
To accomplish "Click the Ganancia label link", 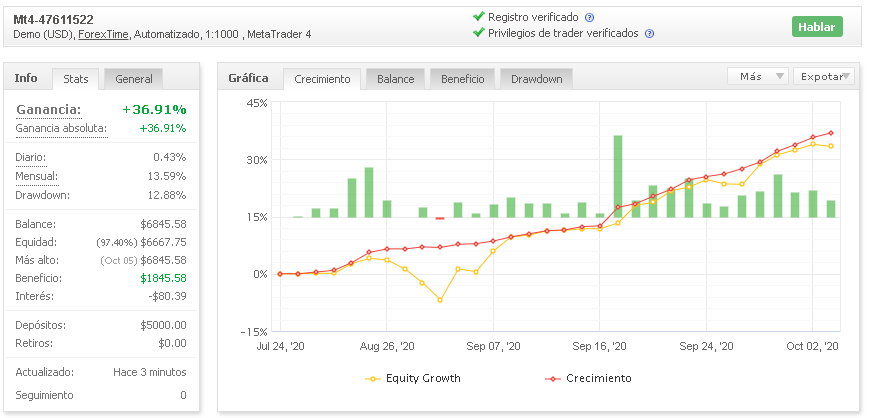I will pos(49,110).
